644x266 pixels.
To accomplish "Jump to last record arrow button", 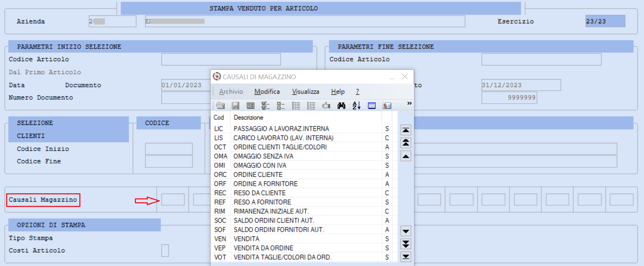I will tap(406, 257).
